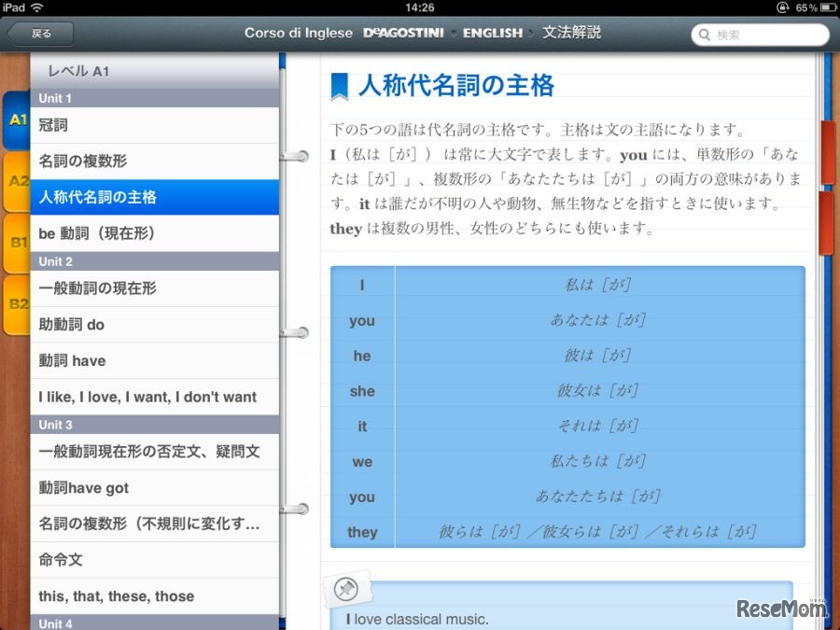The height and width of the screenshot is (630, 840).
Task: Switch to level B2 tab
Action: [16, 304]
